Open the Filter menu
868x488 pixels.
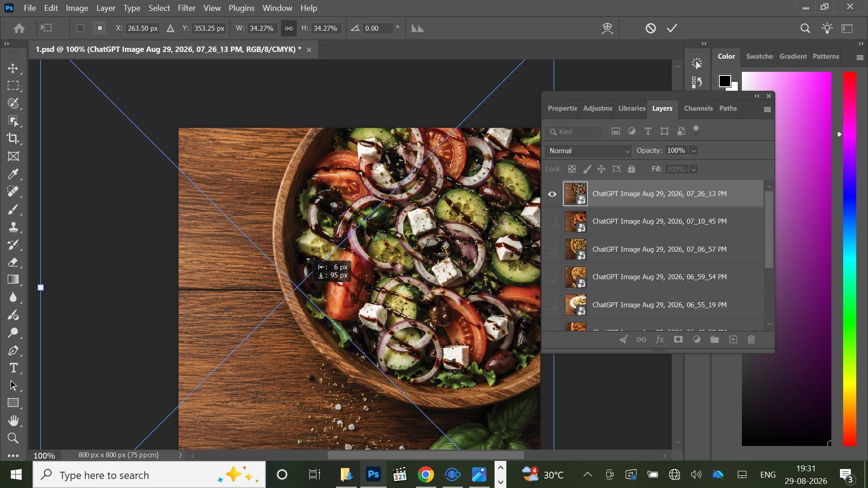coord(186,8)
